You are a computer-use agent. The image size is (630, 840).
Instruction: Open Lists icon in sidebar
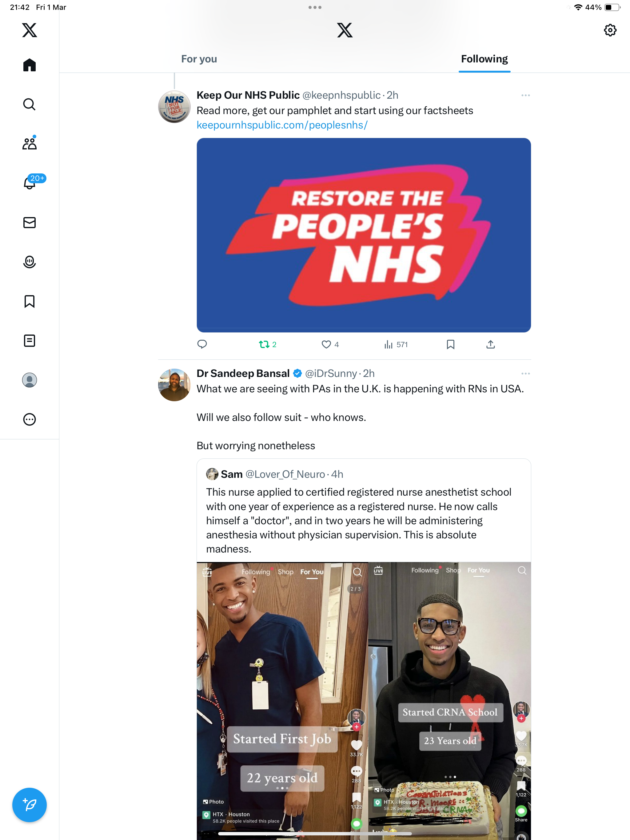29,341
